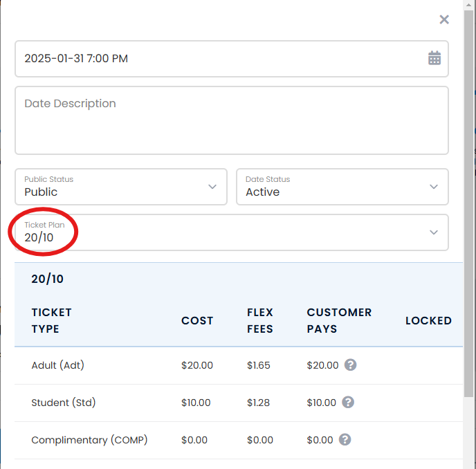Viewport: 476px width, 469px height.
Task: Click help icon beside Adult customer pays
Action: [x=350, y=365]
